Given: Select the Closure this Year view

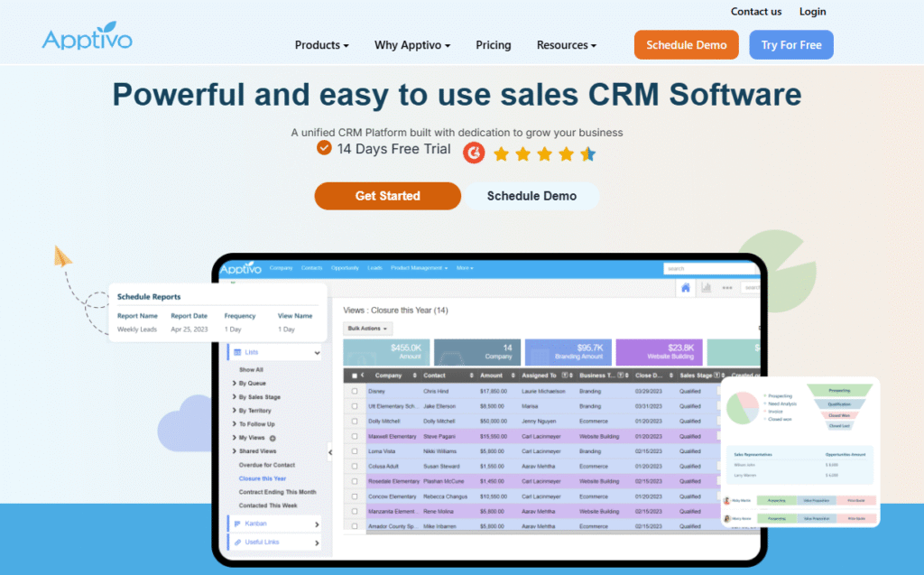Looking at the screenshot, I should pos(263,479).
